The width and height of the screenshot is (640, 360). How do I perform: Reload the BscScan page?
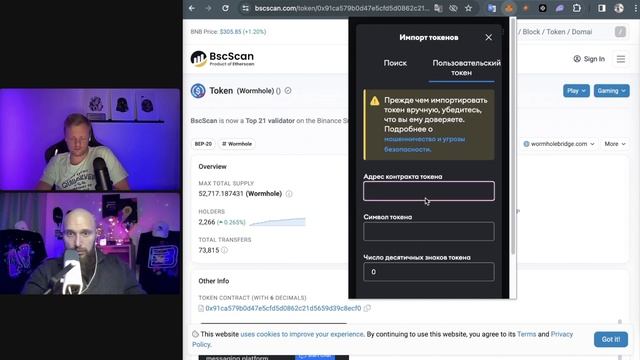(x=225, y=8)
